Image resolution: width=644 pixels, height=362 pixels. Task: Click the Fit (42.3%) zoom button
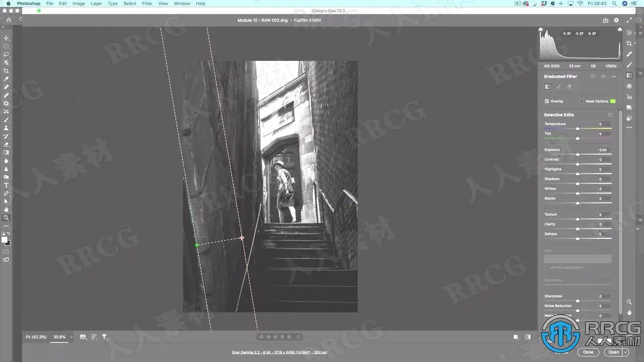click(x=36, y=337)
